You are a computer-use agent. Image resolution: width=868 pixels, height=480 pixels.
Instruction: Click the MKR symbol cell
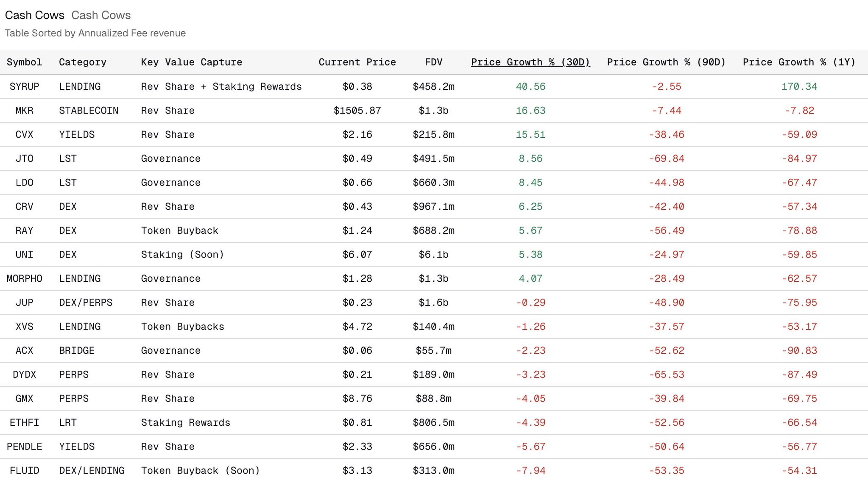pos(24,111)
